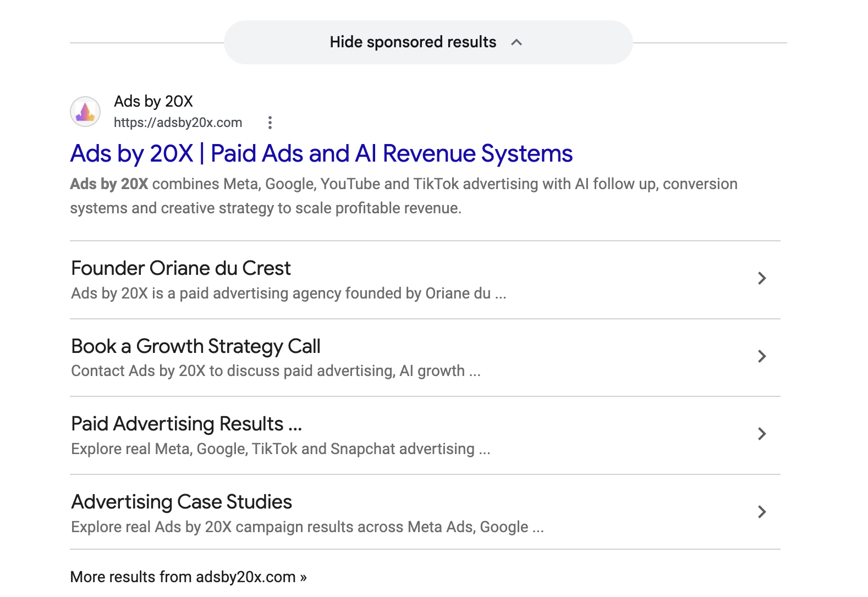Open the Advertising Case Studies sitelink

[182, 502]
